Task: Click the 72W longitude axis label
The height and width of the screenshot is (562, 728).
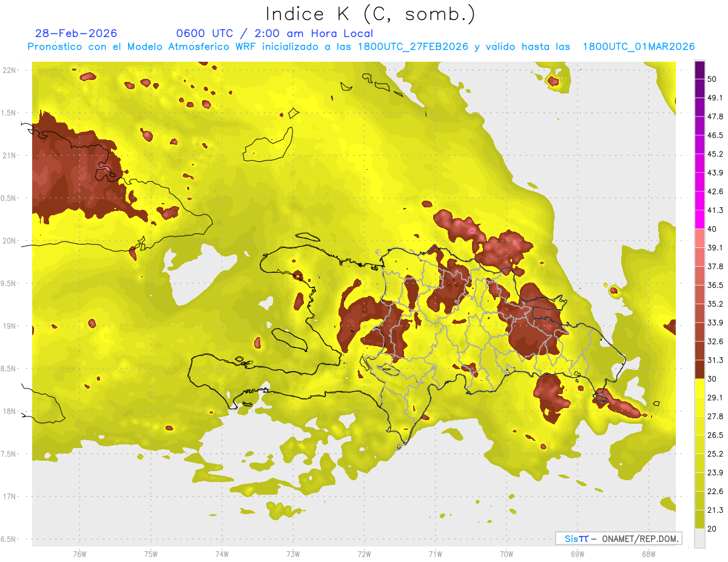Action: point(364,553)
